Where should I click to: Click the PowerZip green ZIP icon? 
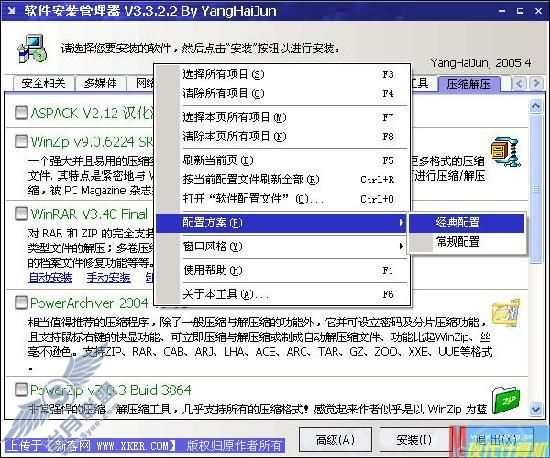tap(505, 400)
